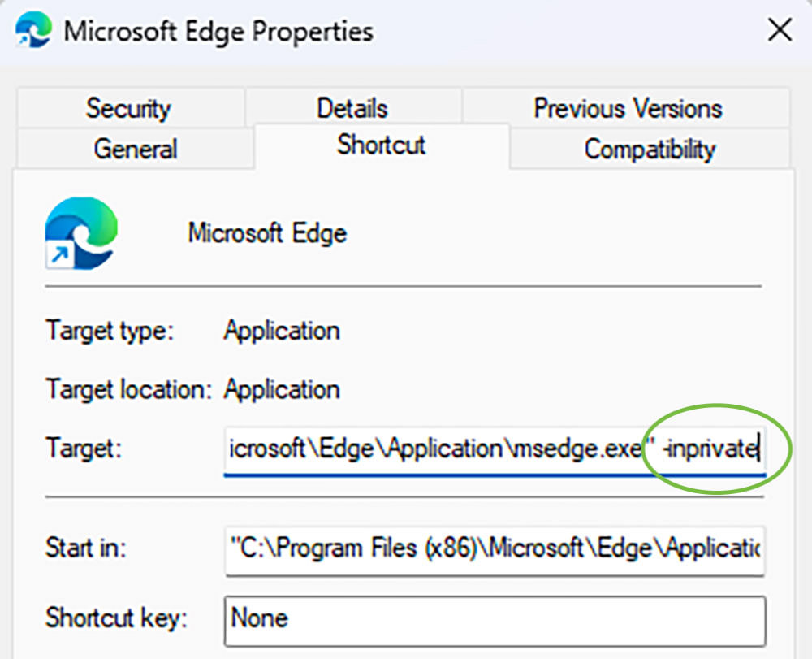Focus the Start in text field
This screenshot has width=812, height=659.
(x=495, y=550)
